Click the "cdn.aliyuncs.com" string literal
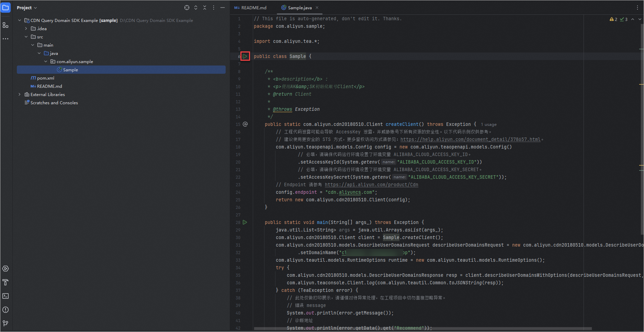This screenshot has width=644, height=332. (x=350, y=192)
